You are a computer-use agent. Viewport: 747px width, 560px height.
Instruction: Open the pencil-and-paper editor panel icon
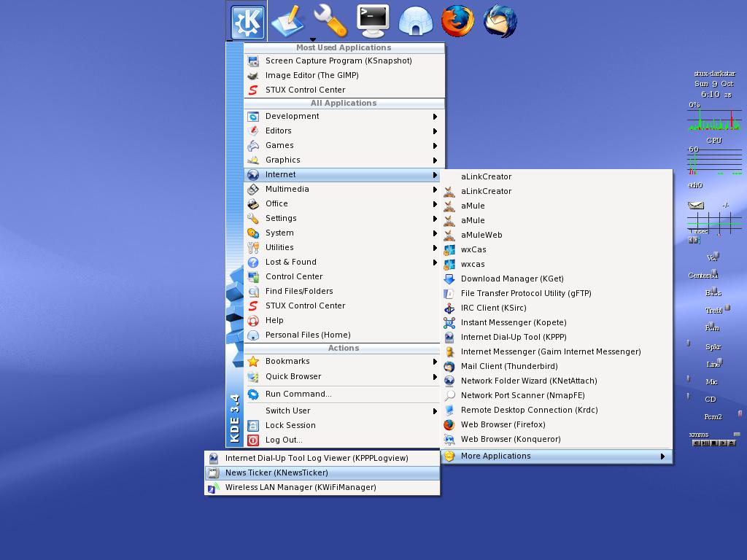(287, 20)
